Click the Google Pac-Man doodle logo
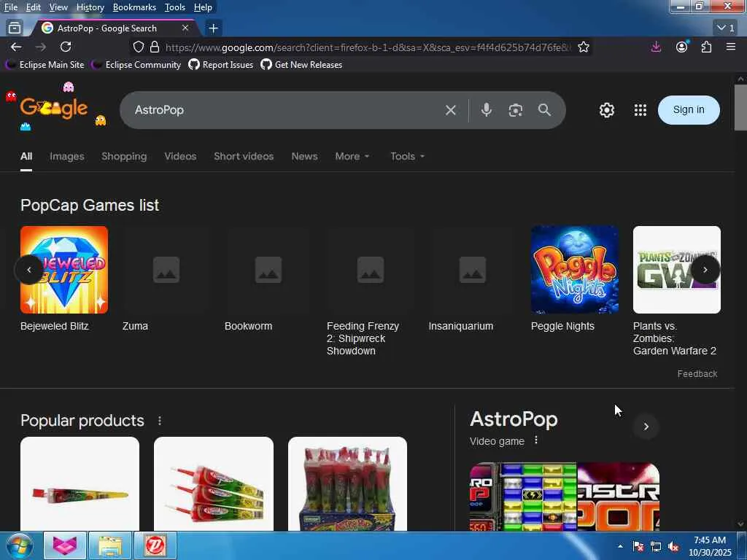The image size is (747, 560). tap(54, 108)
